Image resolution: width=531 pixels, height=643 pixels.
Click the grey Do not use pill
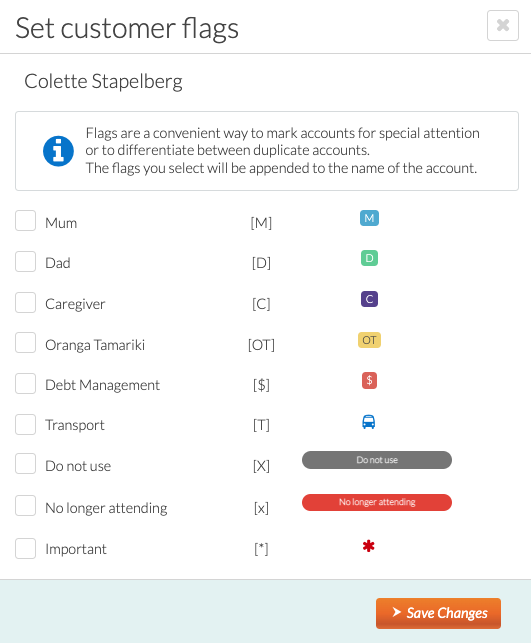tap(377, 460)
